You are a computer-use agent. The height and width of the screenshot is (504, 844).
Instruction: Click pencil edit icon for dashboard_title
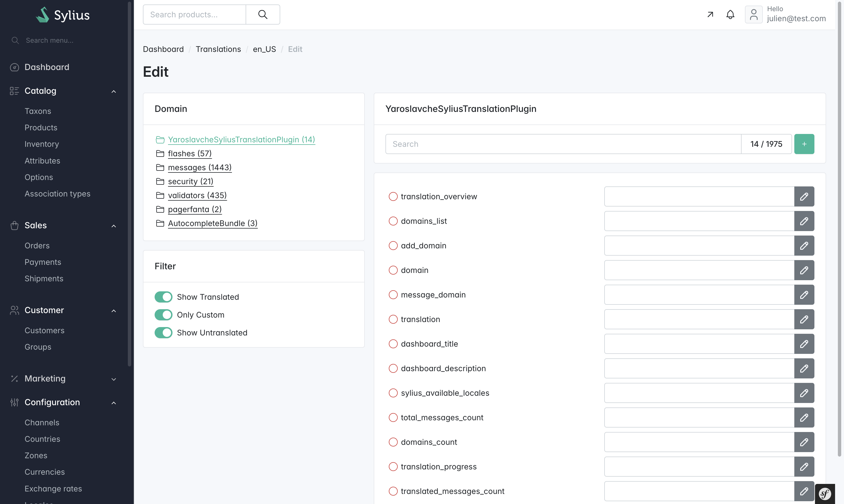point(804,344)
